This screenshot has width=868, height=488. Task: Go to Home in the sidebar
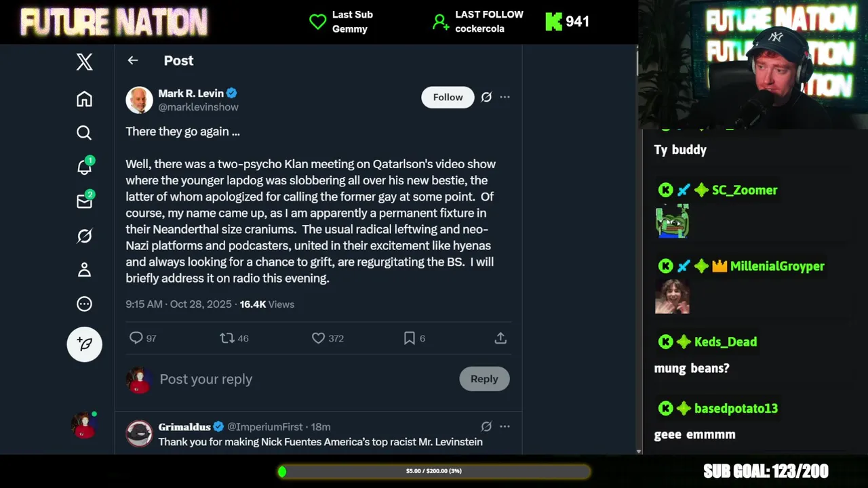click(x=84, y=99)
